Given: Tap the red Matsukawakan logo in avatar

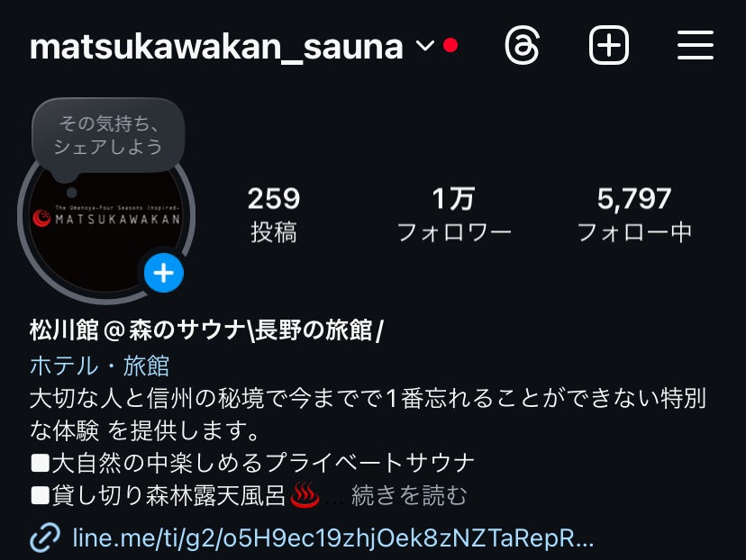Looking at the screenshot, I should tap(41, 218).
